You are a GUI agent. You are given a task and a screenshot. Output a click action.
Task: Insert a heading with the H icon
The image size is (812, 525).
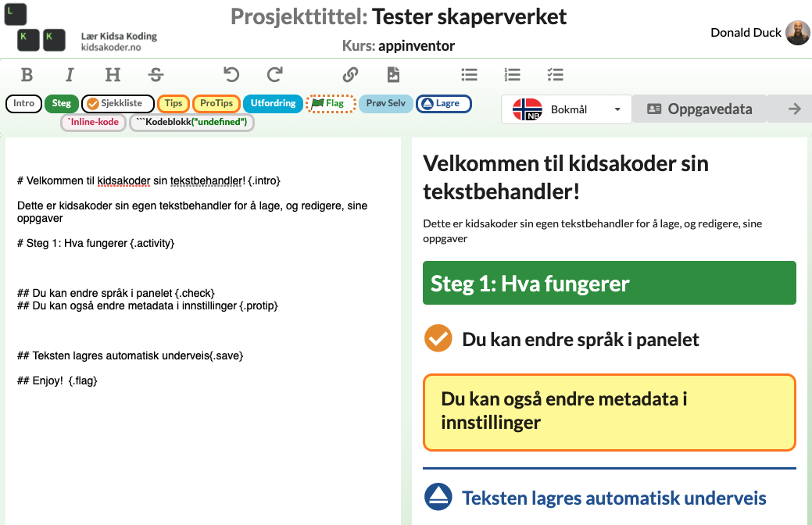pyautogui.click(x=113, y=74)
